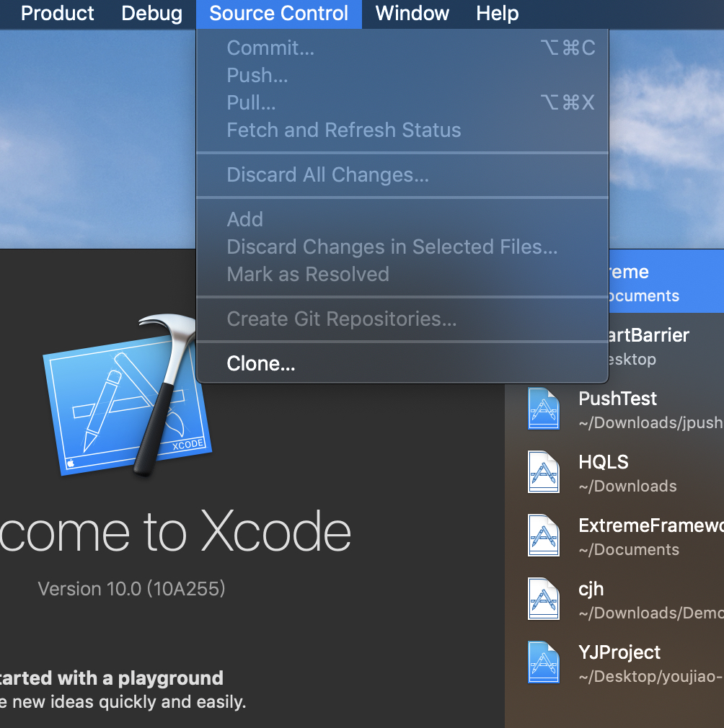Click Fetch and Refresh Status entry
724x728 pixels.
coord(402,130)
